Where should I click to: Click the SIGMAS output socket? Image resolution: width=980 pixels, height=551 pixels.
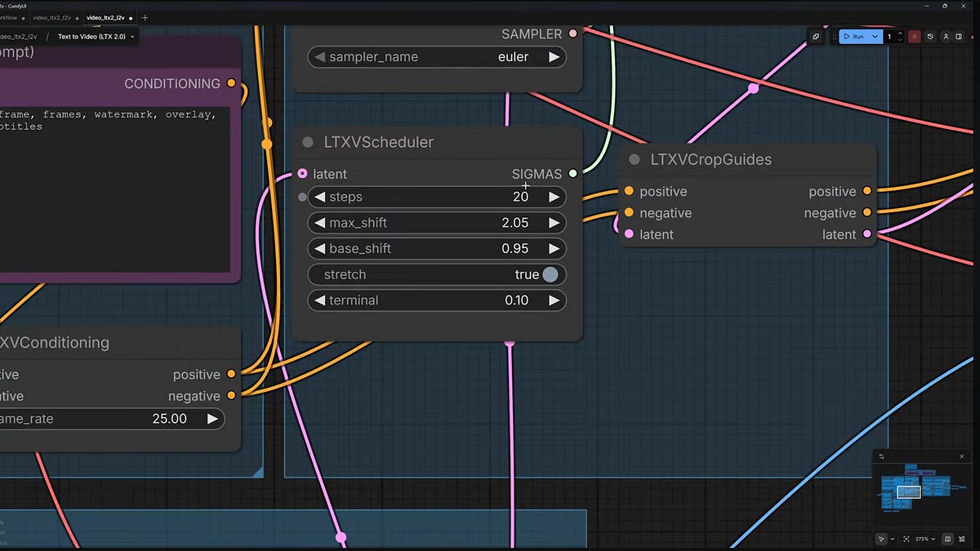pyautogui.click(x=572, y=173)
